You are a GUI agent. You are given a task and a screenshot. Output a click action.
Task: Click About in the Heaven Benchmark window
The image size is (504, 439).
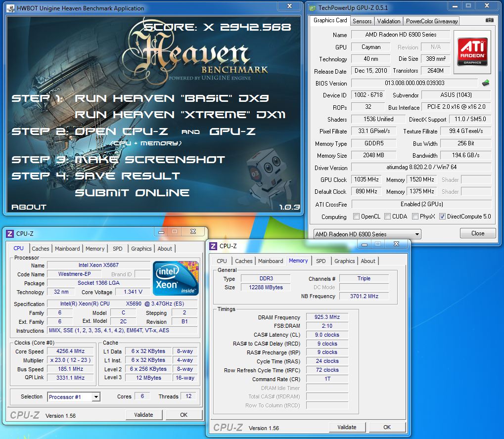click(29, 207)
